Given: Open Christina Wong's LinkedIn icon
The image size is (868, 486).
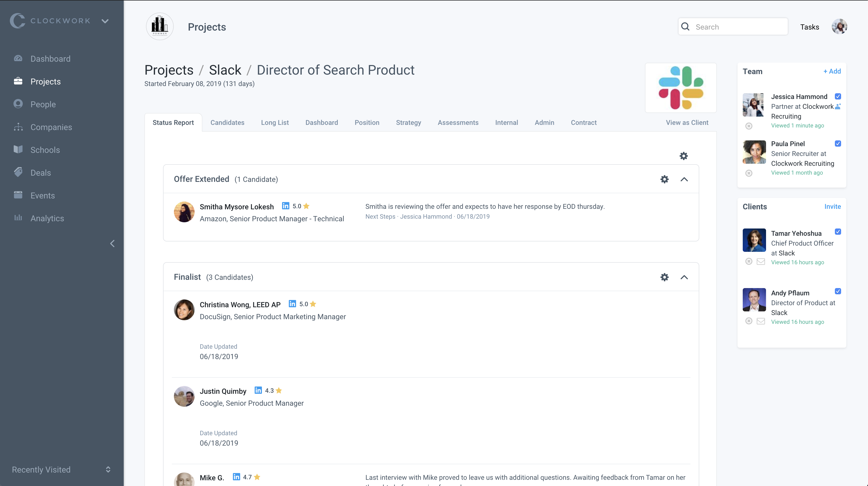Looking at the screenshot, I should coord(292,304).
